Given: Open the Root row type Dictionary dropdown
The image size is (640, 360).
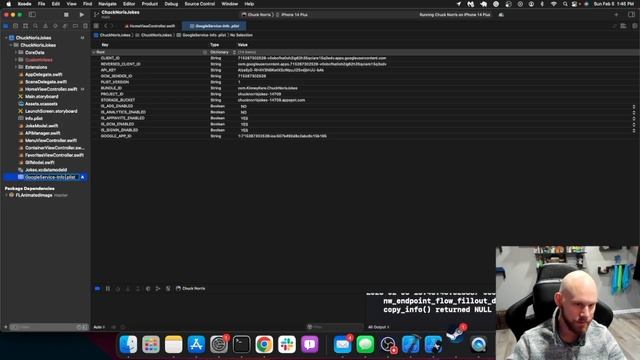Looking at the screenshot, I should [x=234, y=52].
